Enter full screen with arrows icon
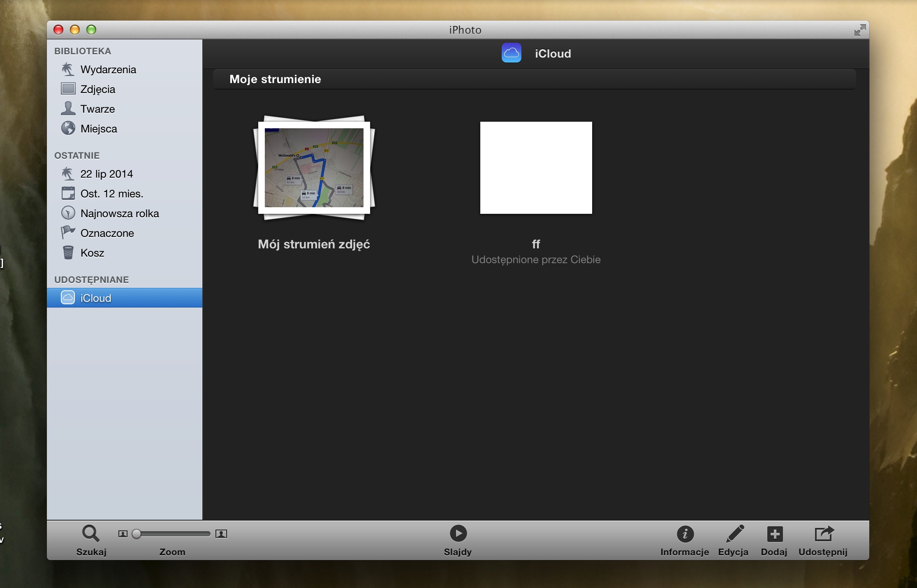This screenshot has height=588, width=917. coord(859,30)
